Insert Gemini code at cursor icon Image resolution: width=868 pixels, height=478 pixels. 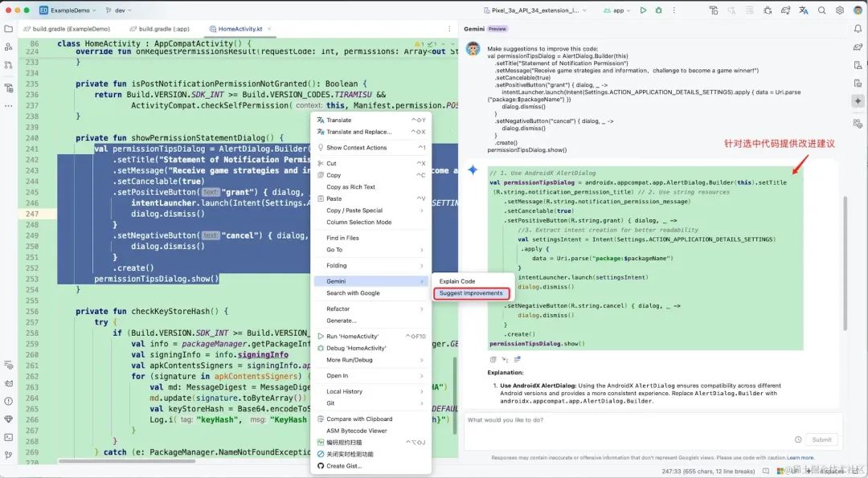click(505, 360)
